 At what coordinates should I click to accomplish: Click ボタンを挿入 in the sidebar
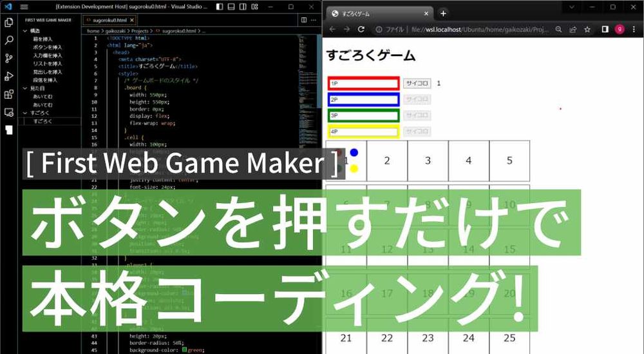click(x=48, y=47)
